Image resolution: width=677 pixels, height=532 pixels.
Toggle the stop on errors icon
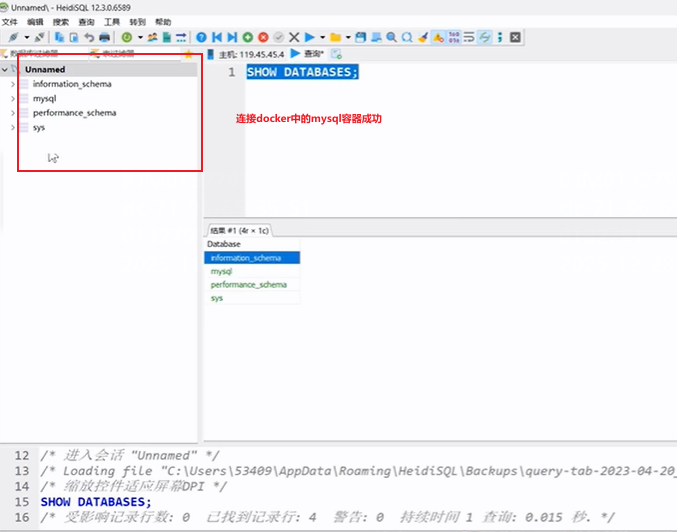pos(438,38)
